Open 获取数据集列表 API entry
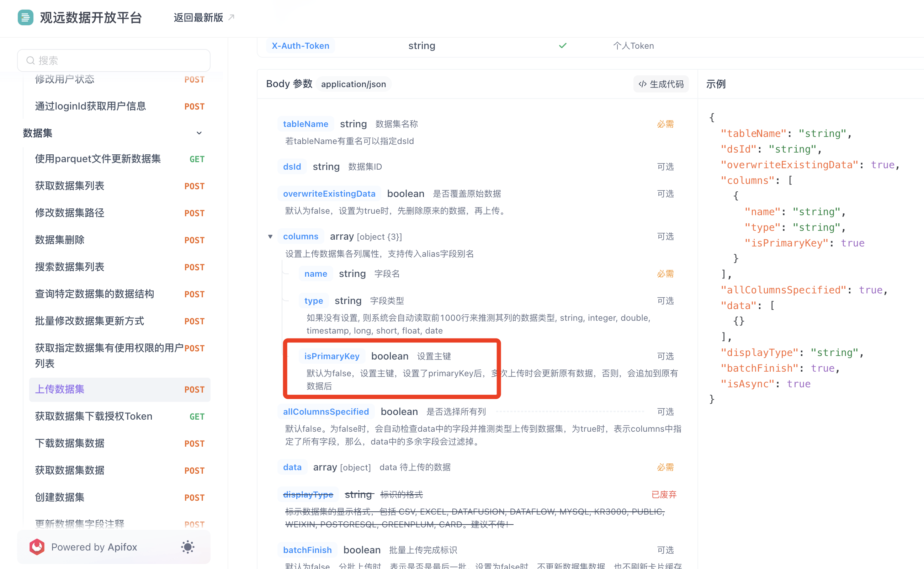The width and height of the screenshot is (924, 569). (120, 186)
